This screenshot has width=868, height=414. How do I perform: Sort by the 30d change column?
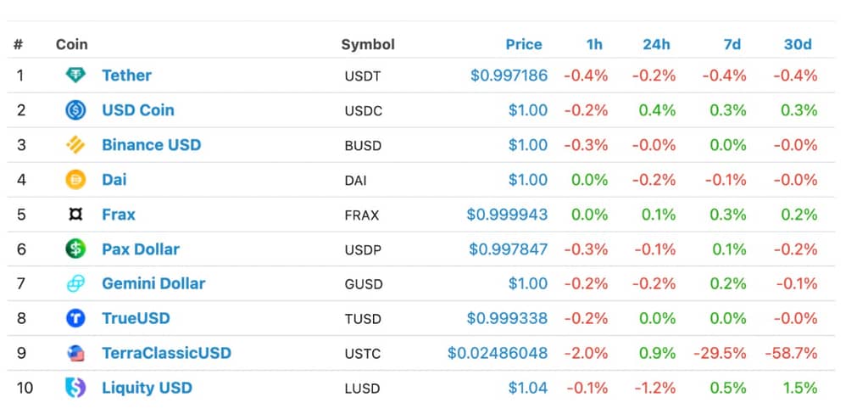[x=798, y=44]
